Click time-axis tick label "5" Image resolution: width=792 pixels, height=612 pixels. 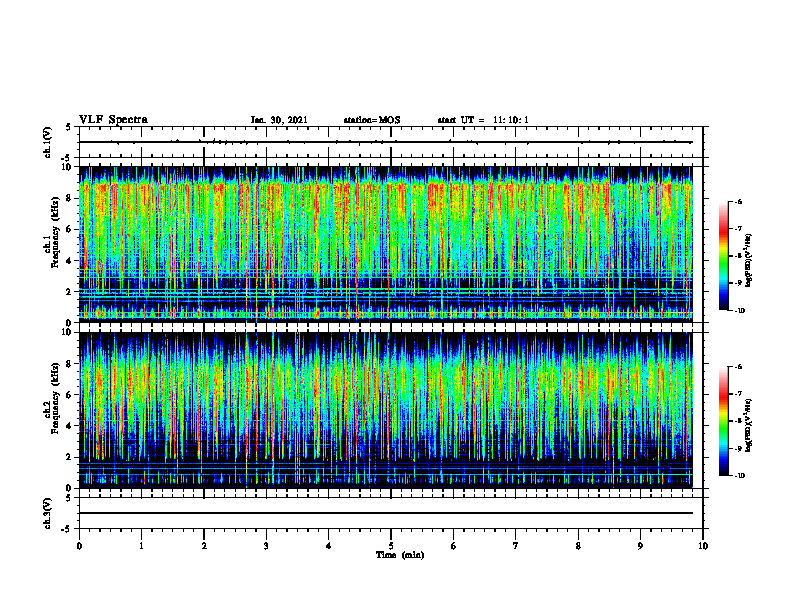391,546
